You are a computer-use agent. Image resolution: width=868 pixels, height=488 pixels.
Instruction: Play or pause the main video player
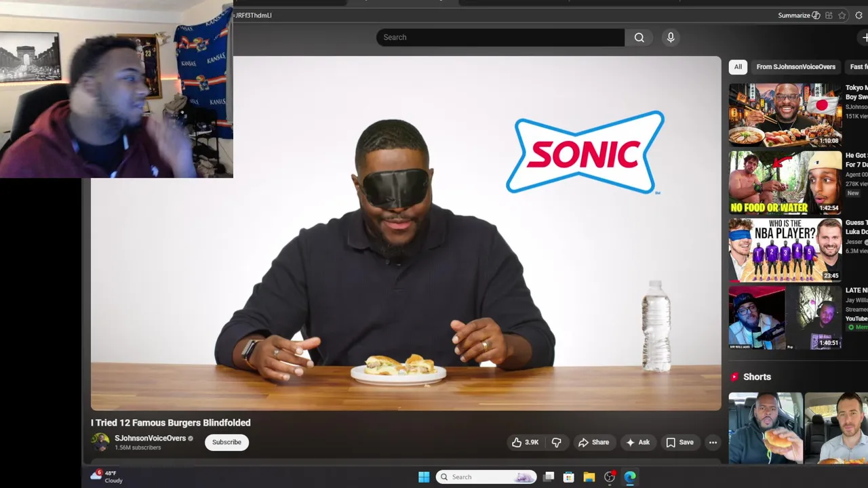(x=406, y=232)
